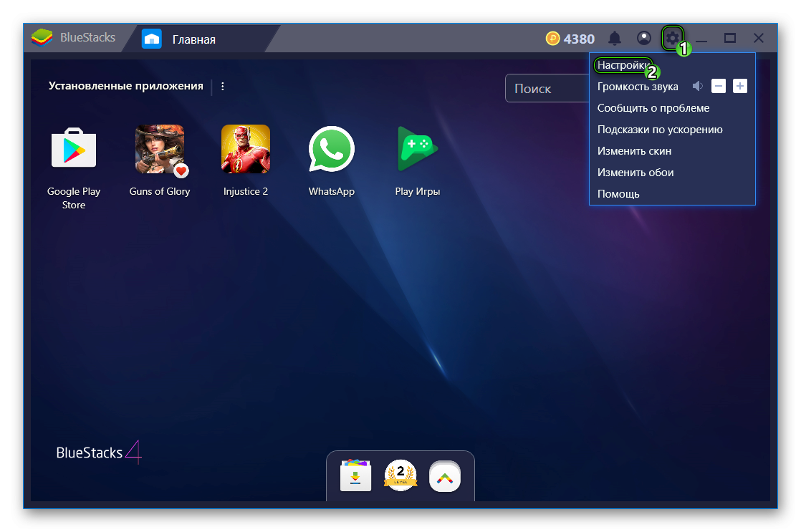Maximize the BlueStacks window
Screen dimensions: 801x532
(730, 38)
